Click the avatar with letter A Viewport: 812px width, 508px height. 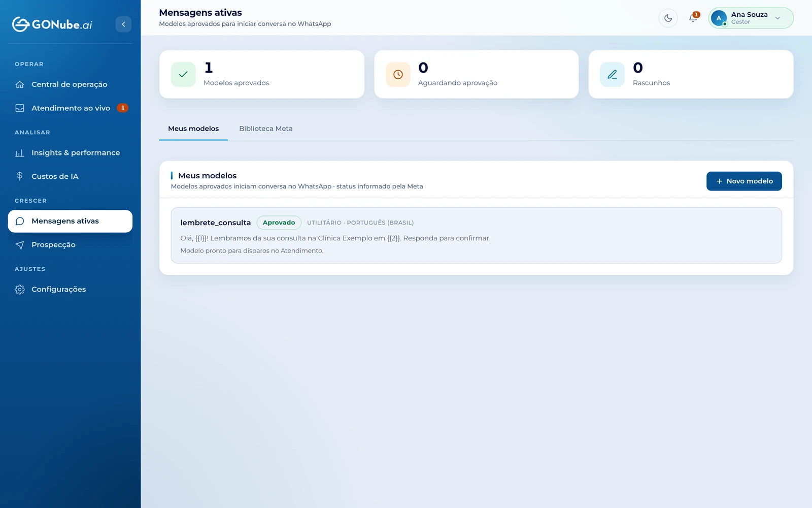(719, 18)
